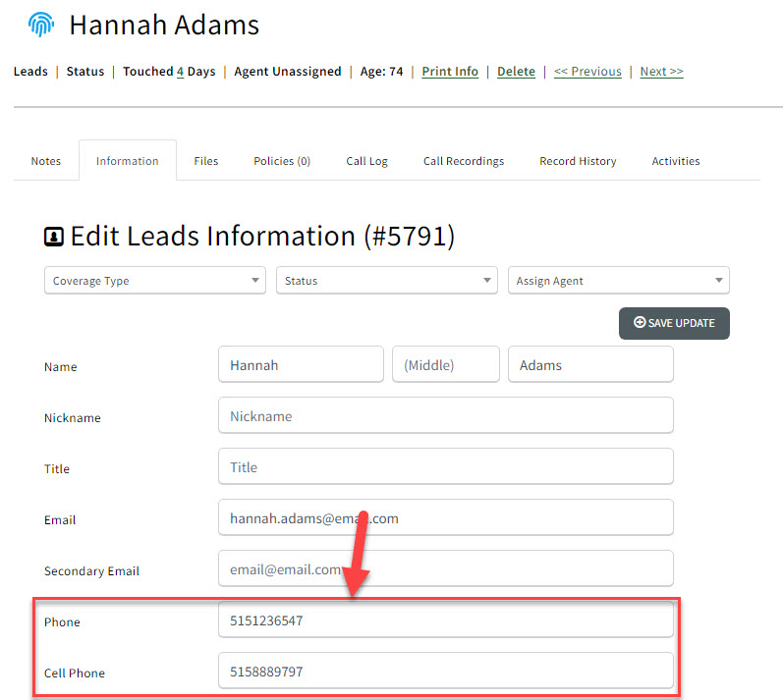Click the underlined 4 in Touched Days

click(x=180, y=72)
